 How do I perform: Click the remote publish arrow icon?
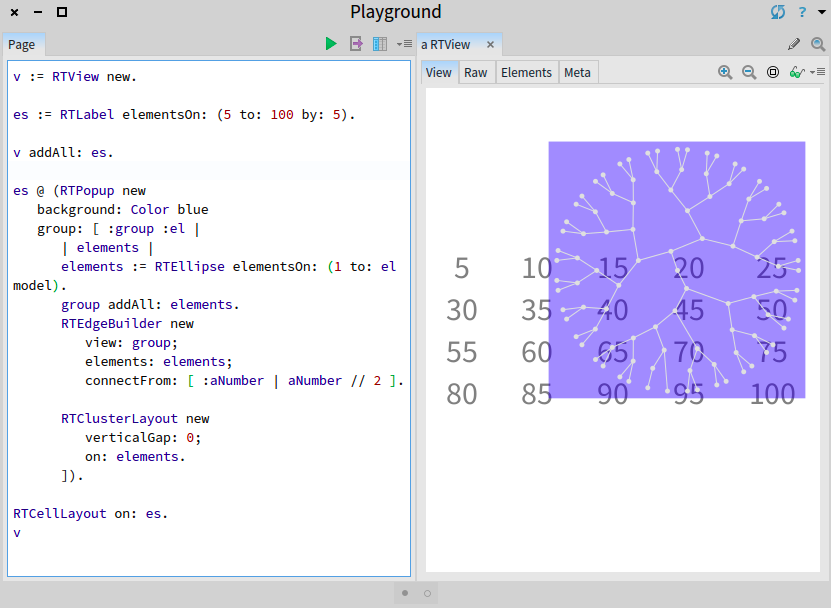pos(355,44)
